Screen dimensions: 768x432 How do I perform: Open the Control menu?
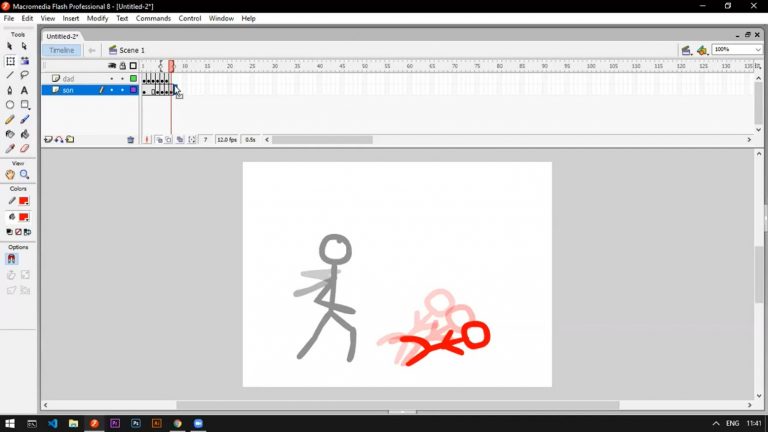190,18
